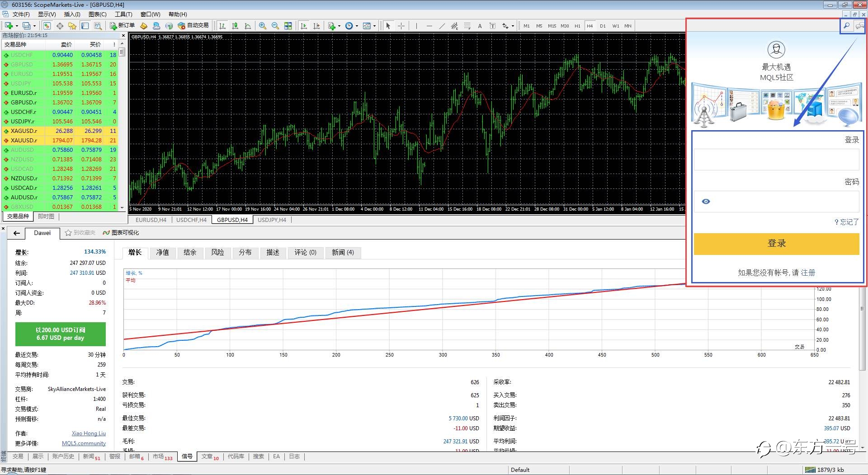Screen dimensions: 868x475
Task: Select the equidistant channel tool
Action: pos(454,26)
